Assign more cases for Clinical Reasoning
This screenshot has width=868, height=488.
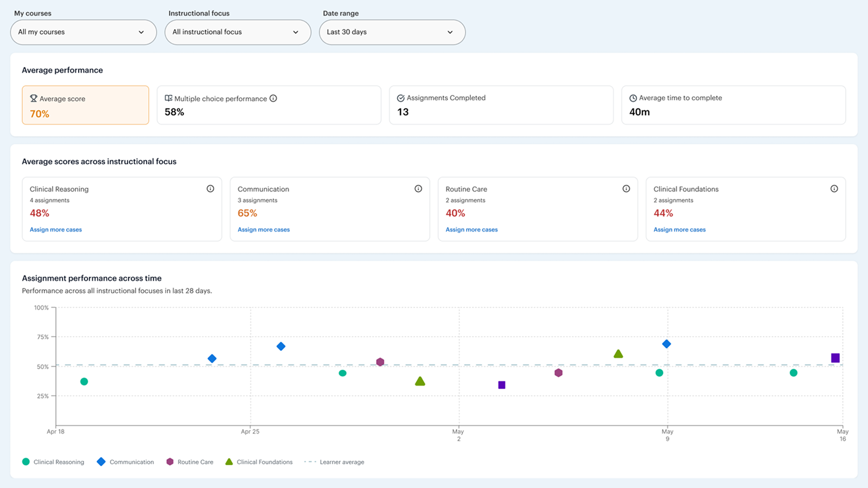(56, 230)
